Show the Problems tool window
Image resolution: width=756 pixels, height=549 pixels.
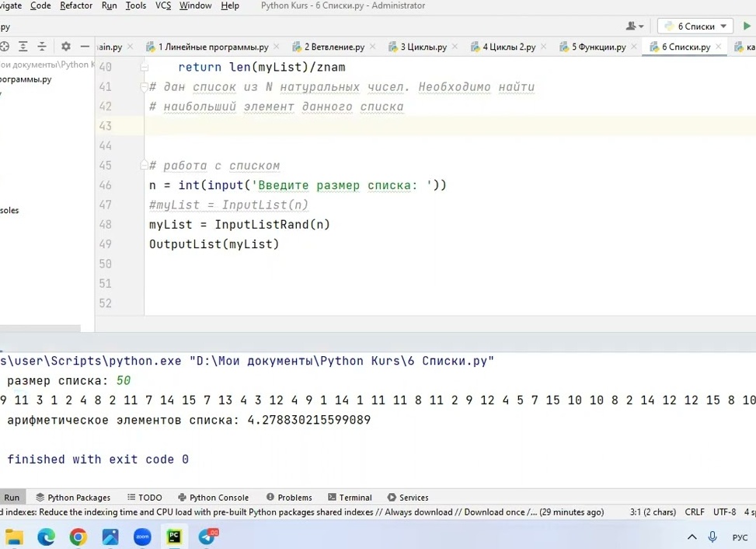289,498
